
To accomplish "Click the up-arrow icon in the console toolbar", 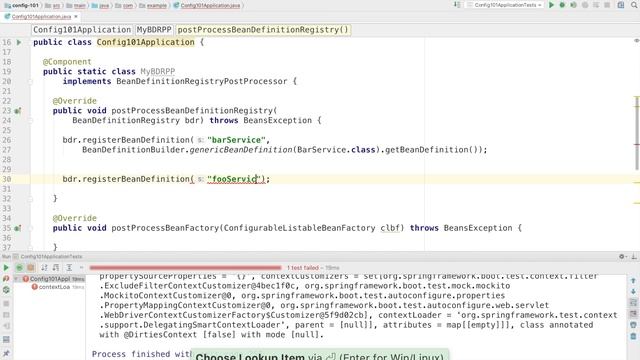I will coord(633,281).
